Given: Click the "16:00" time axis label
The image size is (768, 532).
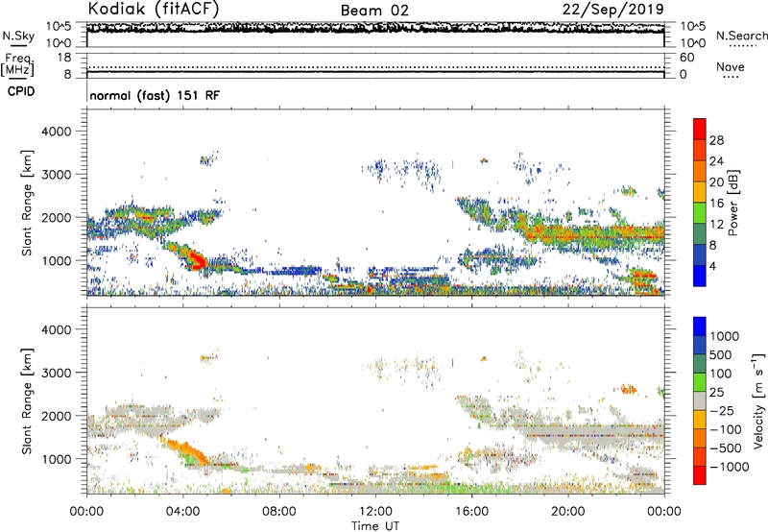Looking at the screenshot, I should [x=471, y=512].
